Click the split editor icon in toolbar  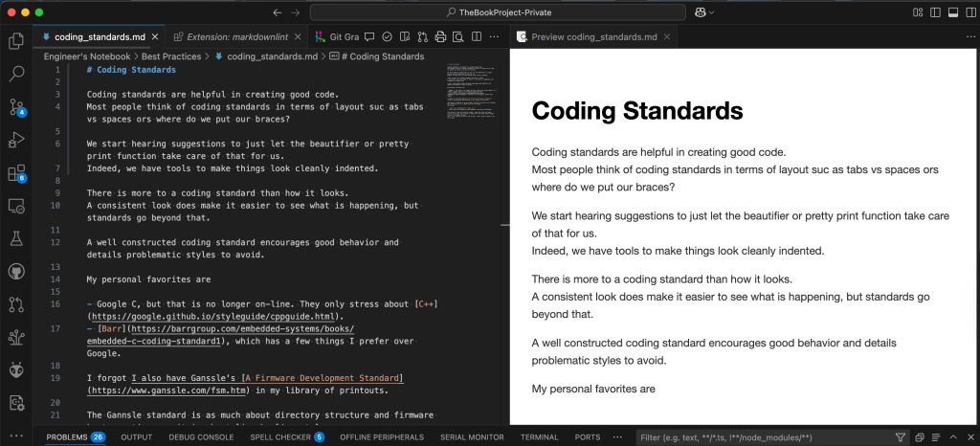[475, 36]
